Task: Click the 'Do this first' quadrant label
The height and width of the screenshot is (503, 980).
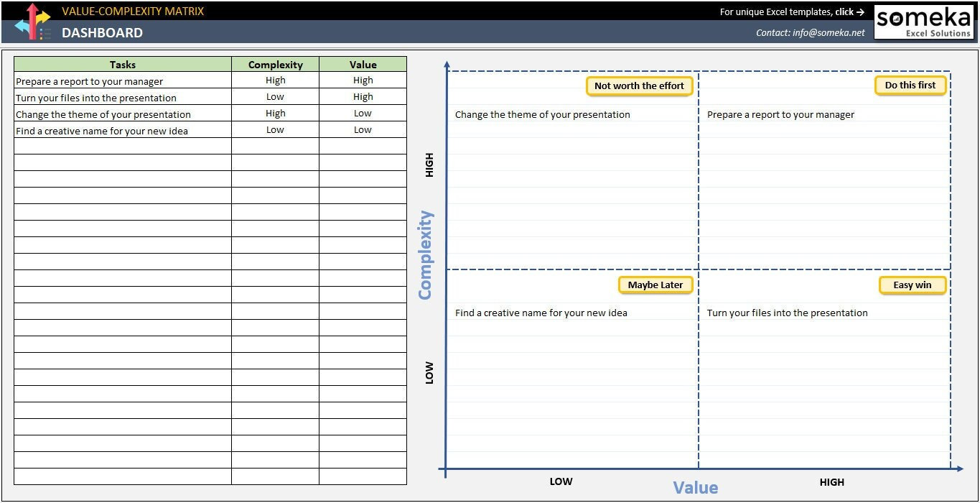Action: (910, 85)
